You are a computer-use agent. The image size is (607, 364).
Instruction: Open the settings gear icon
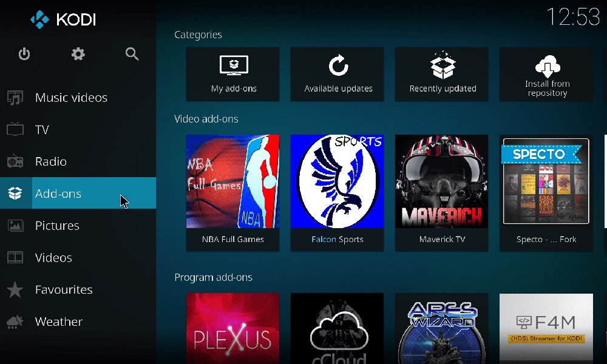[x=78, y=54]
